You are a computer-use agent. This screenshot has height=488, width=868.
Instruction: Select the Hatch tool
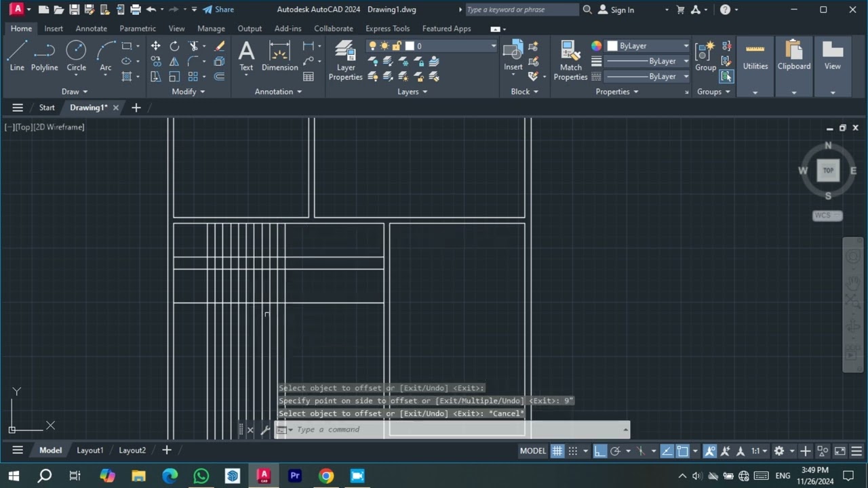(127, 77)
